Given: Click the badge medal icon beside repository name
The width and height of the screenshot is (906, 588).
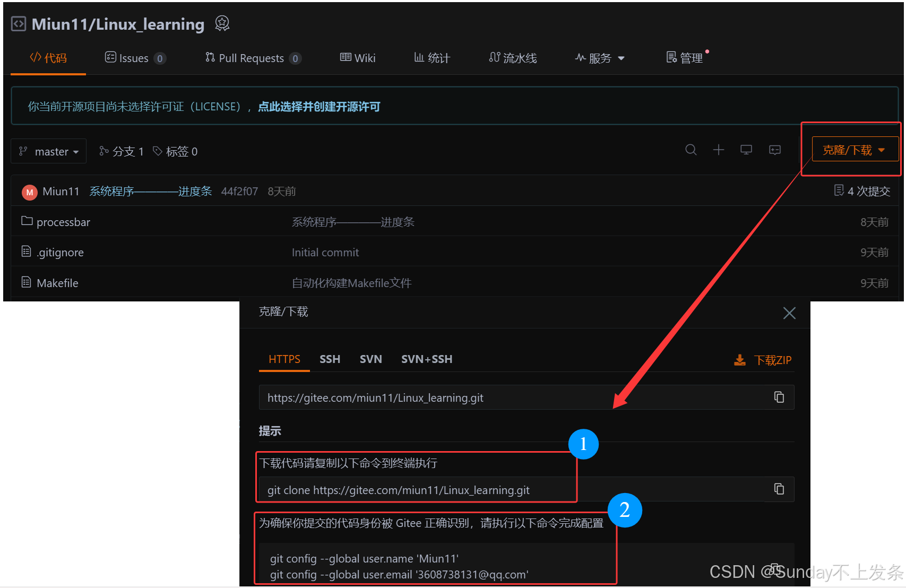Looking at the screenshot, I should pyautogui.click(x=222, y=23).
